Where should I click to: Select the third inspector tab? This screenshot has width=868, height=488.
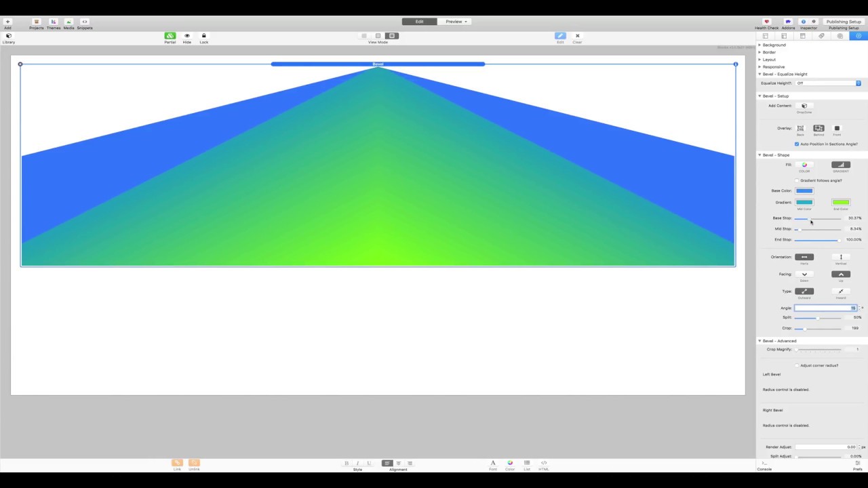point(803,36)
